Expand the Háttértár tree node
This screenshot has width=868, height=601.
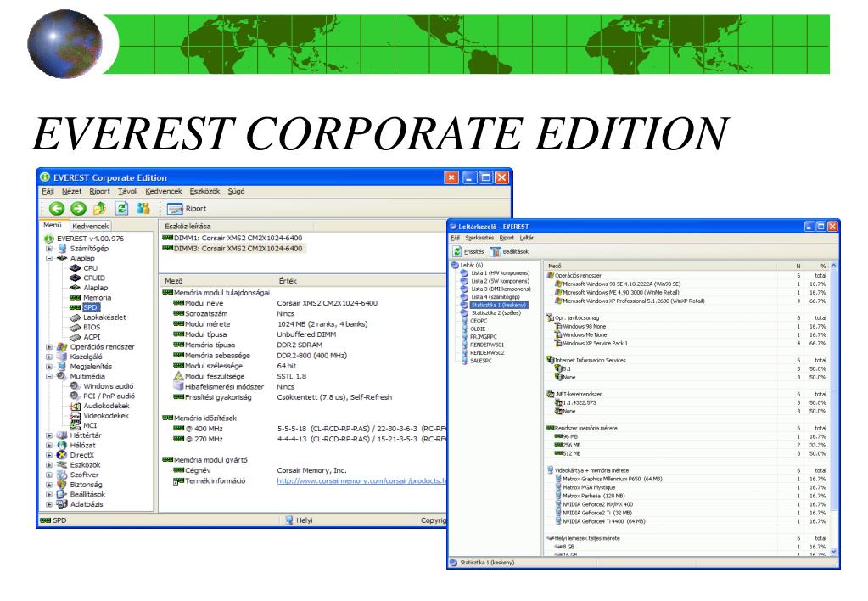tap(49, 435)
